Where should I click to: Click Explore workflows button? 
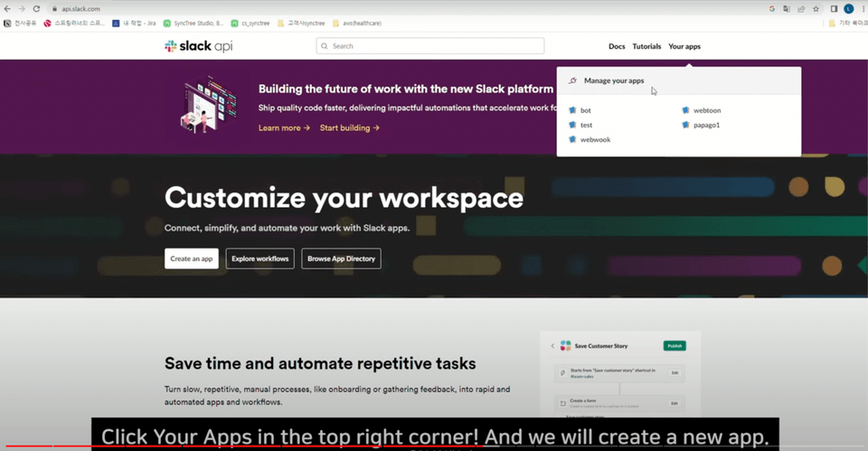260,258
